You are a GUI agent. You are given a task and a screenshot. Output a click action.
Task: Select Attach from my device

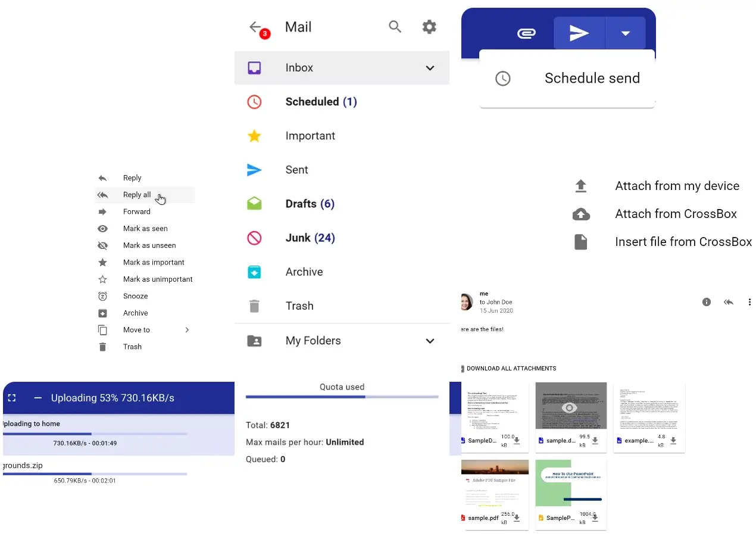pyautogui.click(x=677, y=186)
